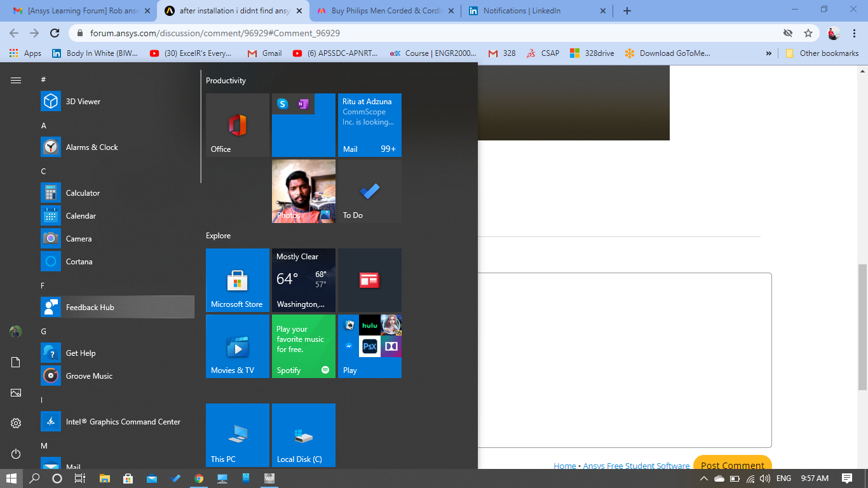Go back in Chrome
Image resolution: width=868 pixels, height=488 pixels.
coord(14,33)
